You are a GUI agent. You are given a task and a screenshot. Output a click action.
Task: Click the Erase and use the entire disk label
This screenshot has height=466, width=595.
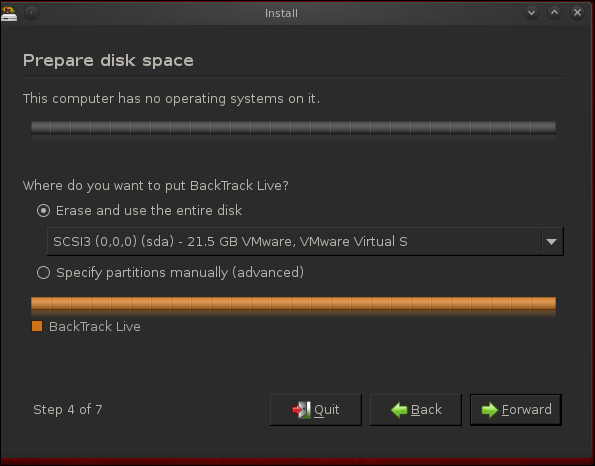(149, 210)
